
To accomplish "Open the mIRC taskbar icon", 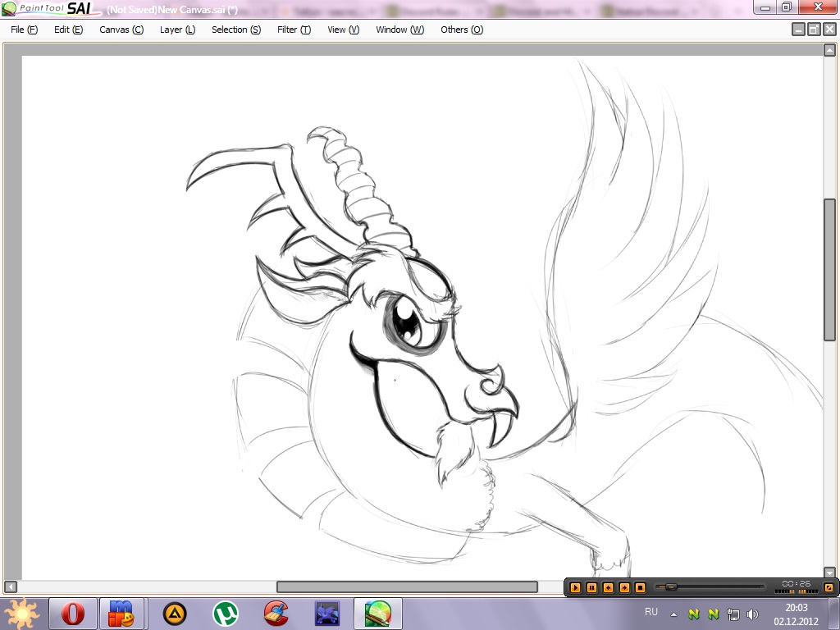I will 121,614.
